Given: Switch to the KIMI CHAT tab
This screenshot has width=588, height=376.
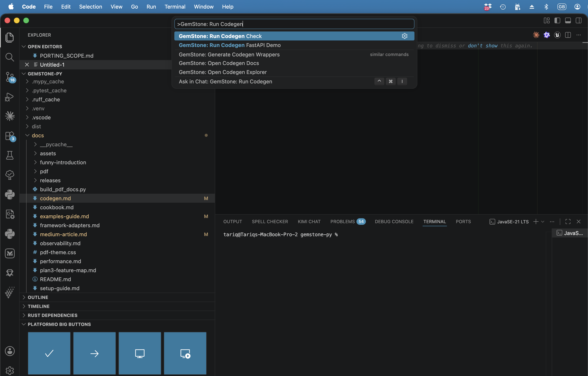Looking at the screenshot, I should point(309,222).
